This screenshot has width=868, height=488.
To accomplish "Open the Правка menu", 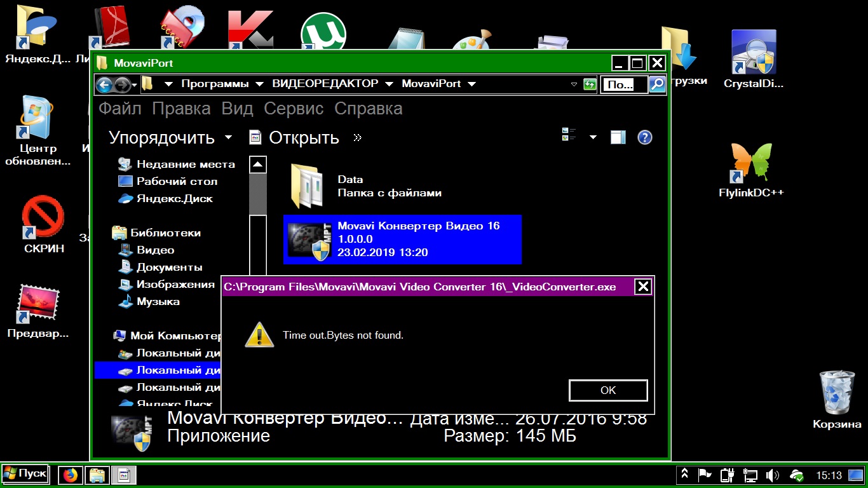I will pyautogui.click(x=181, y=109).
